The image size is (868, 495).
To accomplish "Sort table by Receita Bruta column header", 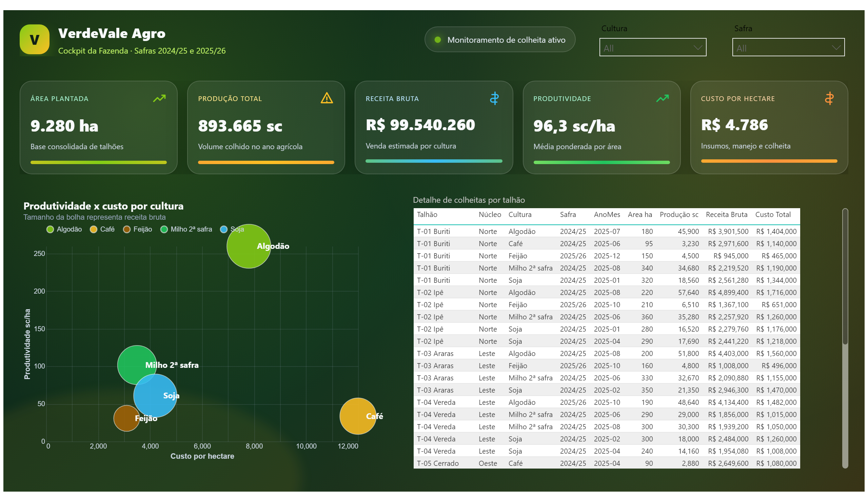I will [x=726, y=215].
